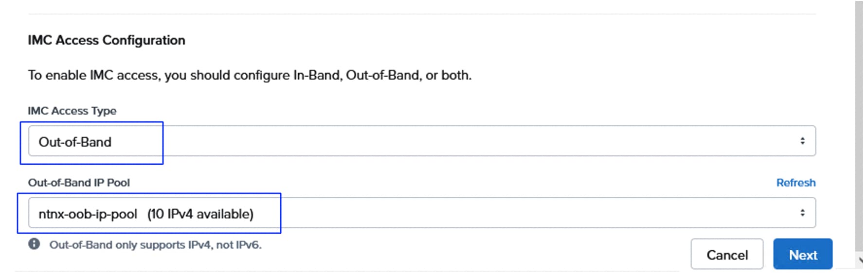Proceed with the Next button
Viewport: 868px width, 273px height.
802,254
